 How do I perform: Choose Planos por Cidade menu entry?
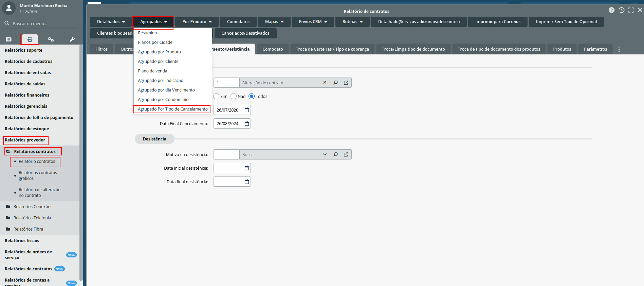[x=155, y=43]
